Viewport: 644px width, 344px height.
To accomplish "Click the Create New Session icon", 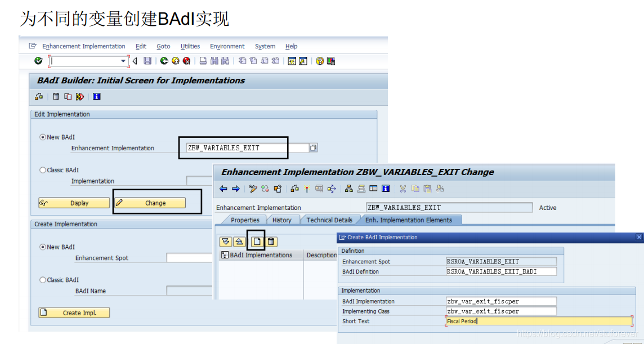I will pyautogui.click(x=292, y=61).
